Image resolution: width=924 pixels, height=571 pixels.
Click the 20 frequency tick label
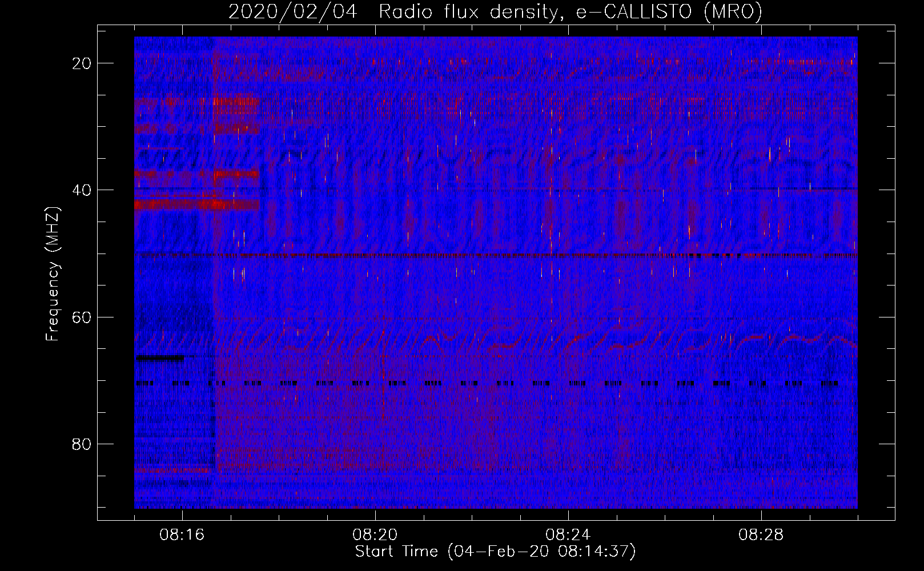coord(82,63)
